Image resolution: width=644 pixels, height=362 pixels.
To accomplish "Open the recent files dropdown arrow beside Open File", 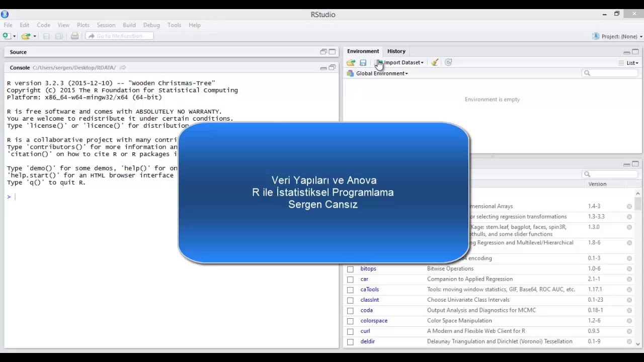I will 34,36.
